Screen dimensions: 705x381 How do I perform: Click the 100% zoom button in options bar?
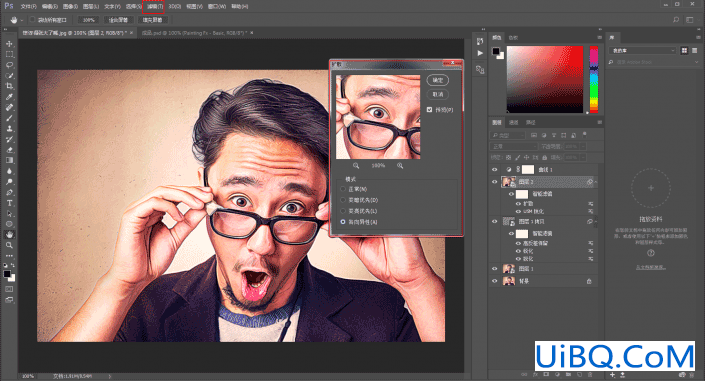point(89,20)
